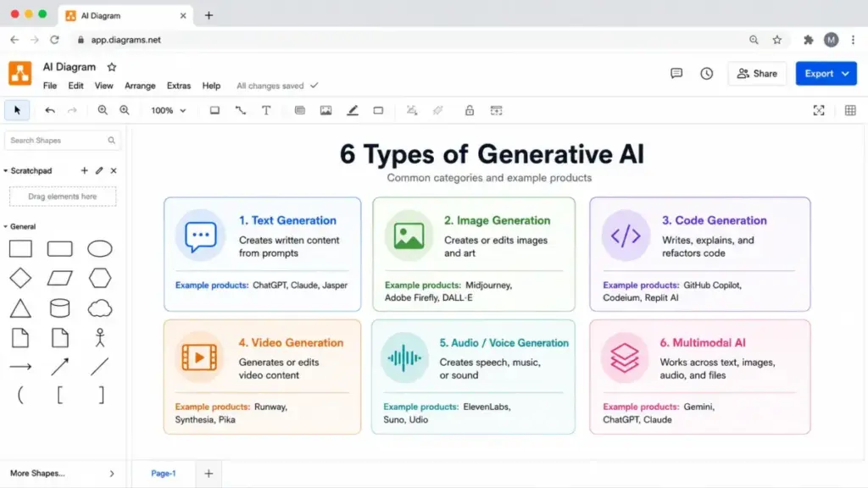The height and width of the screenshot is (488, 868).
Task: Open a new browser tab
Action: click(209, 15)
